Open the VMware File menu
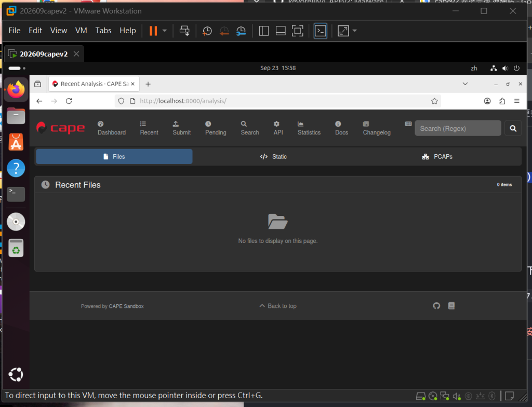The height and width of the screenshot is (407, 532). click(x=14, y=31)
